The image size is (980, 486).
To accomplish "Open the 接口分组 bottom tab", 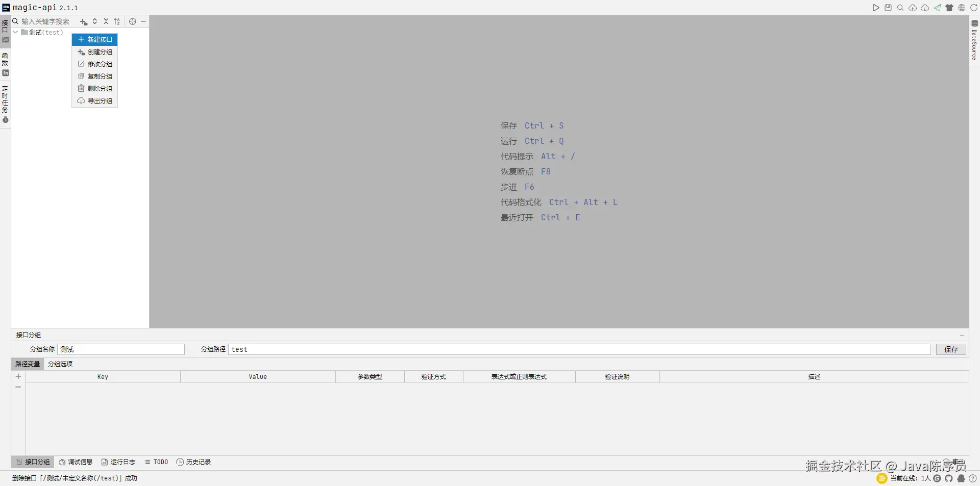I will [x=33, y=462].
